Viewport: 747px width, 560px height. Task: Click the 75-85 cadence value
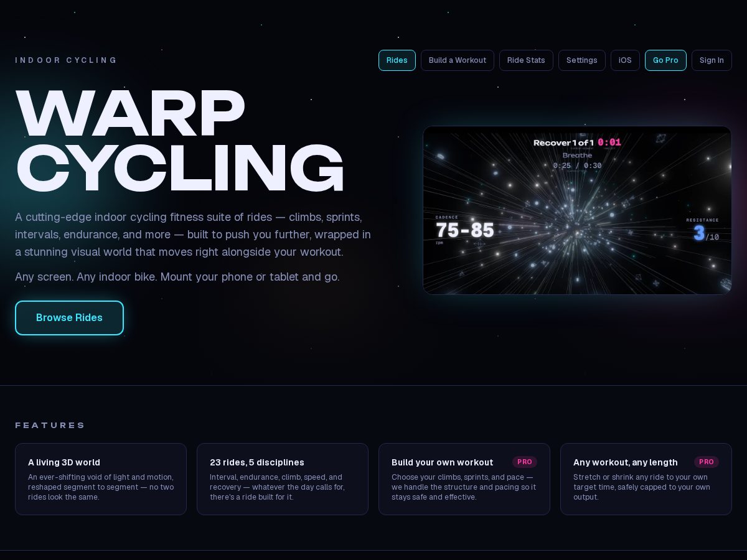[465, 231]
